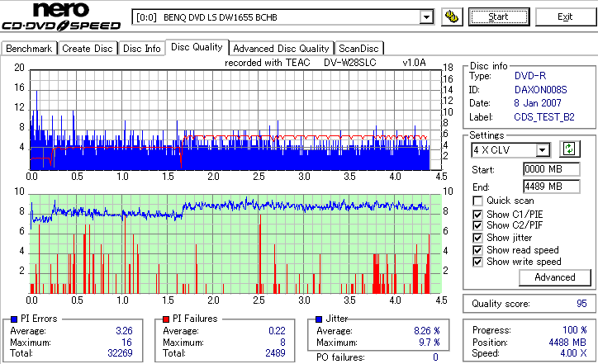Click the PO failures value 0
Screen dimensions: 598x364
(x=435, y=357)
